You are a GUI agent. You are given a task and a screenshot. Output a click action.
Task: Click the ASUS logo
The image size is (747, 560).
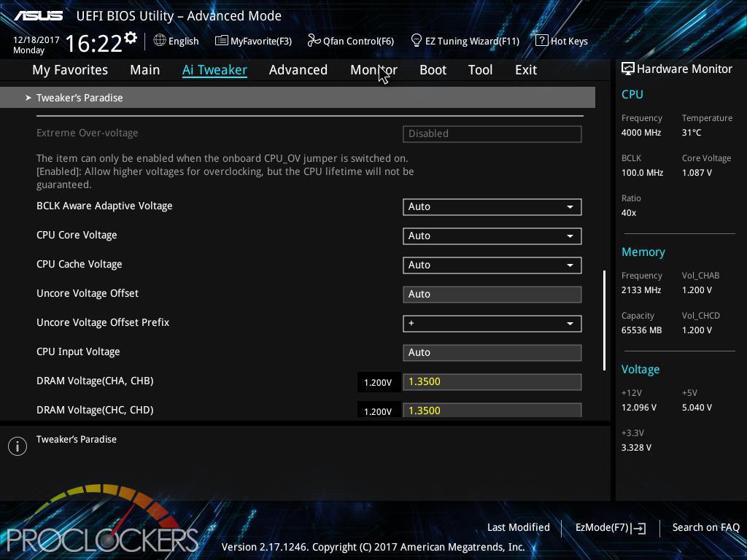click(38, 16)
